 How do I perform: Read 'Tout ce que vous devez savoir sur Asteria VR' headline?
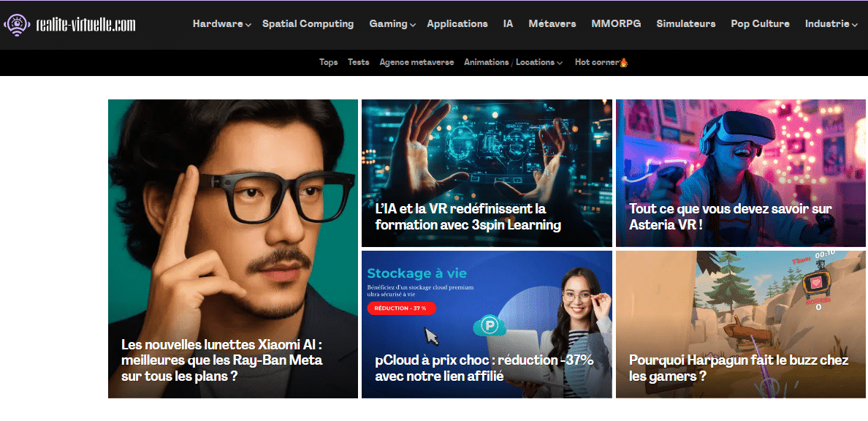pos(731,217)
